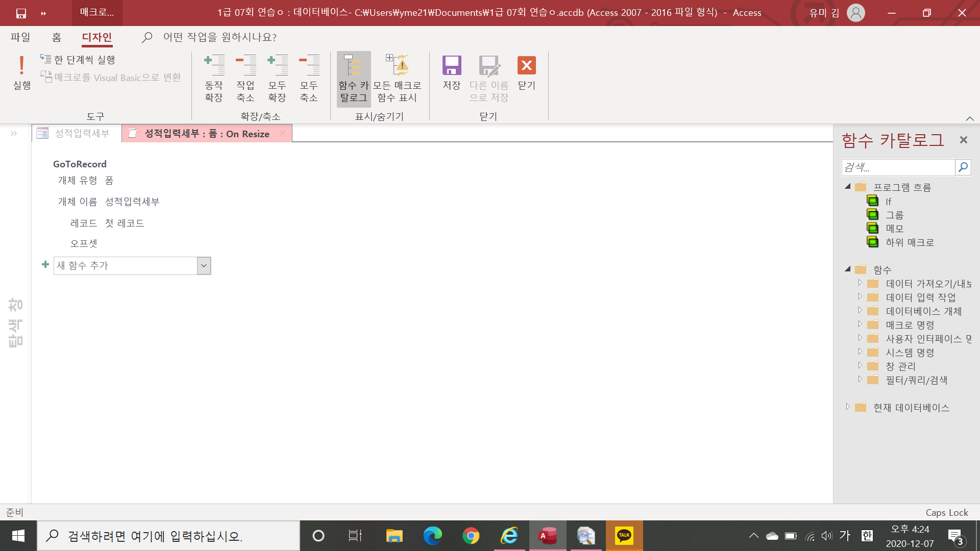Select the 하위 매크로 catalog item
This screenshot has width=980, height=551.
click(x=909, y=242)
